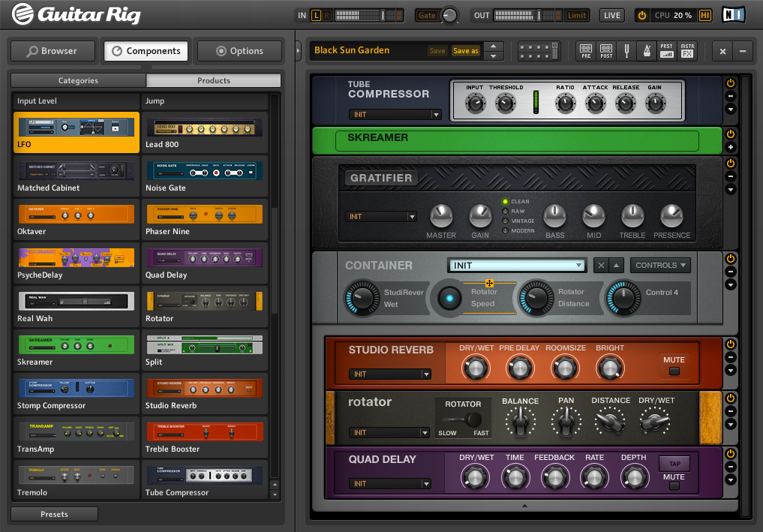The width and height of the screenshot is (763, 532).
Task: Enable left input channel L
Action: coord(316,16)
